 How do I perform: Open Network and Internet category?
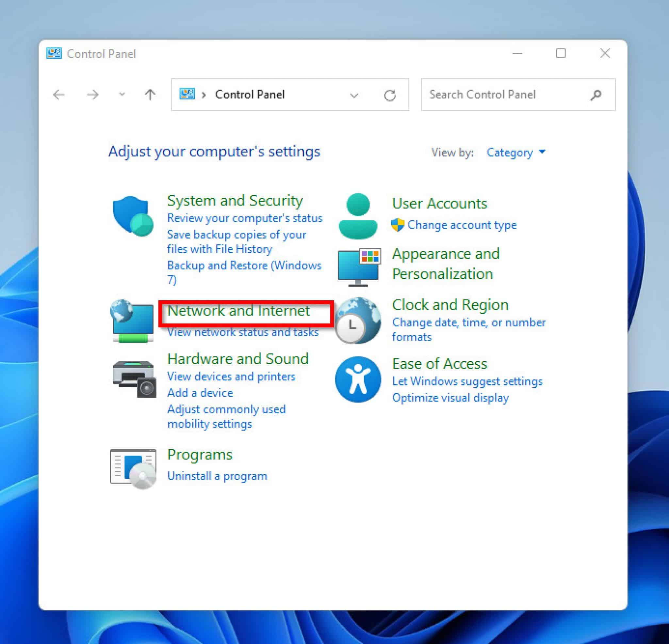click(238, 311)
